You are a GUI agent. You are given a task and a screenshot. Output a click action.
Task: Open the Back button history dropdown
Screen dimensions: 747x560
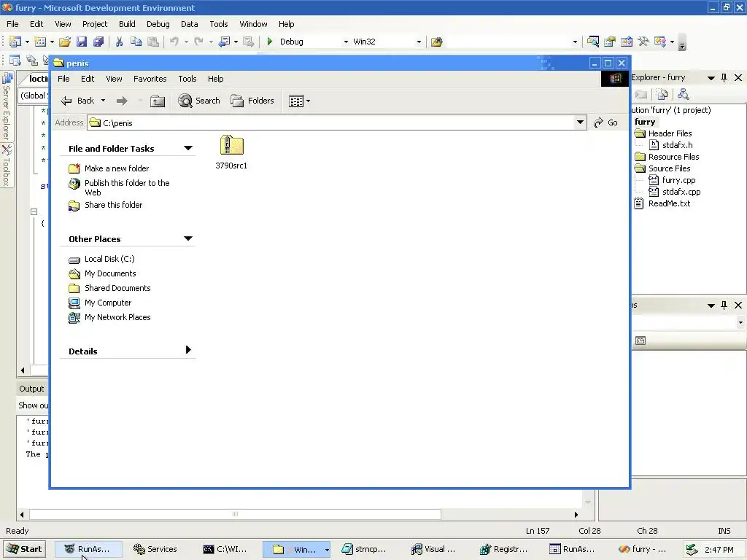[x=103, y=101]
